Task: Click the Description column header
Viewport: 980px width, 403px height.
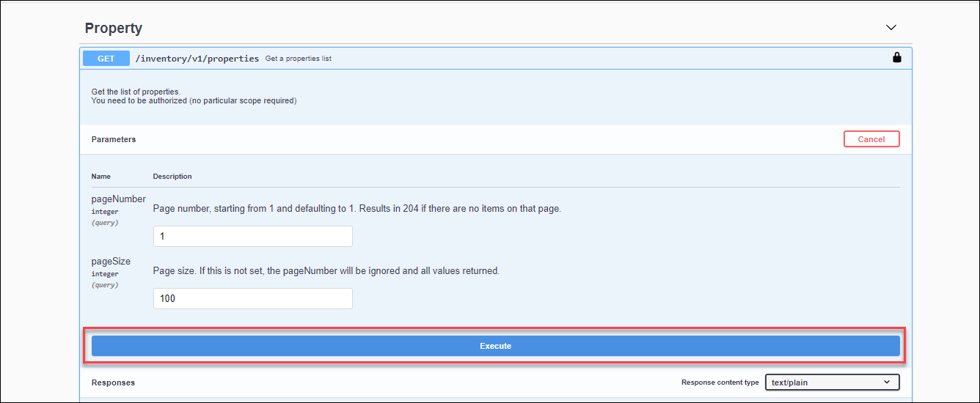Action: point(172,177)
